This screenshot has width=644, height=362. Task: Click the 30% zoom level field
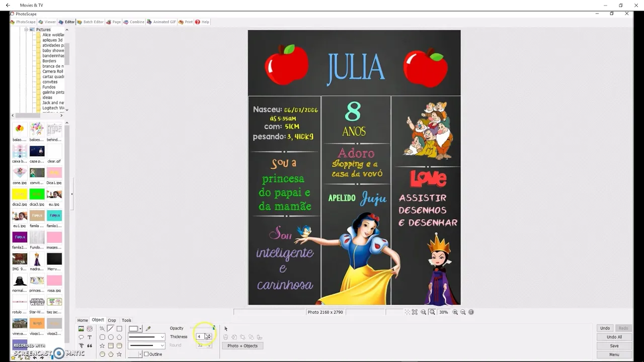(443, 312)
